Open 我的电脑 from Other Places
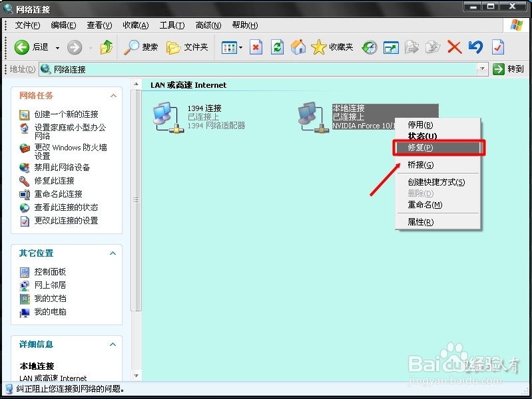This screenshot has height=399, width=532. [50, 312]
